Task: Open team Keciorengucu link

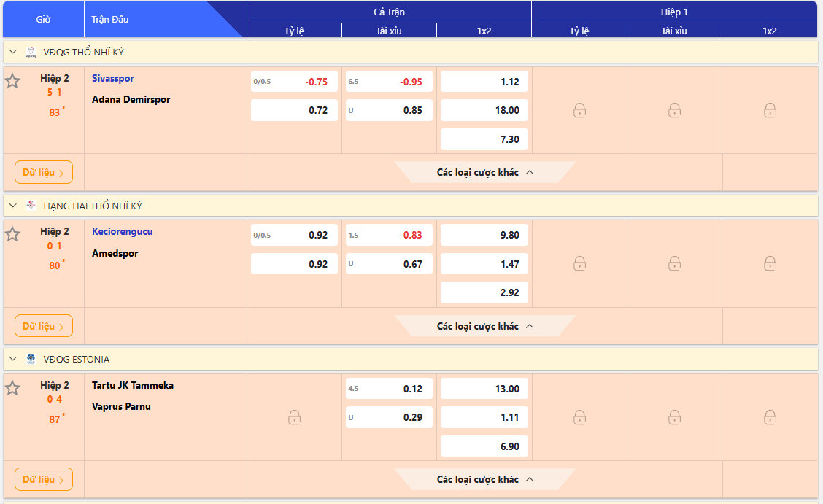Action: [x=123, y=231]
